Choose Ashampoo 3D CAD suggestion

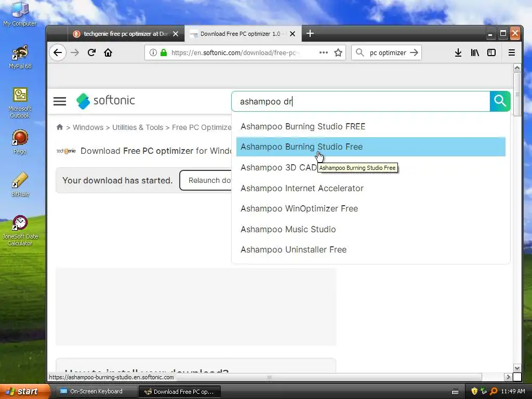pyautogui.click(x=371, y=168)
